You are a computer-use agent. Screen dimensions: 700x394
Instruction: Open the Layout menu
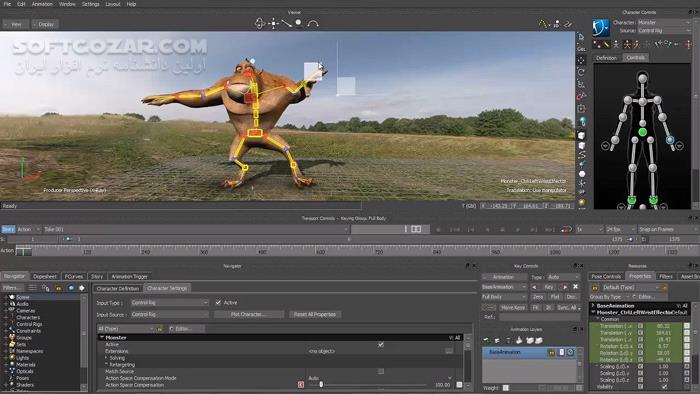click(113, 4)
